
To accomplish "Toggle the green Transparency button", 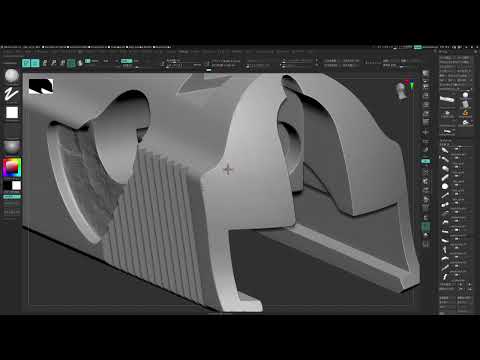I will 426,228.
